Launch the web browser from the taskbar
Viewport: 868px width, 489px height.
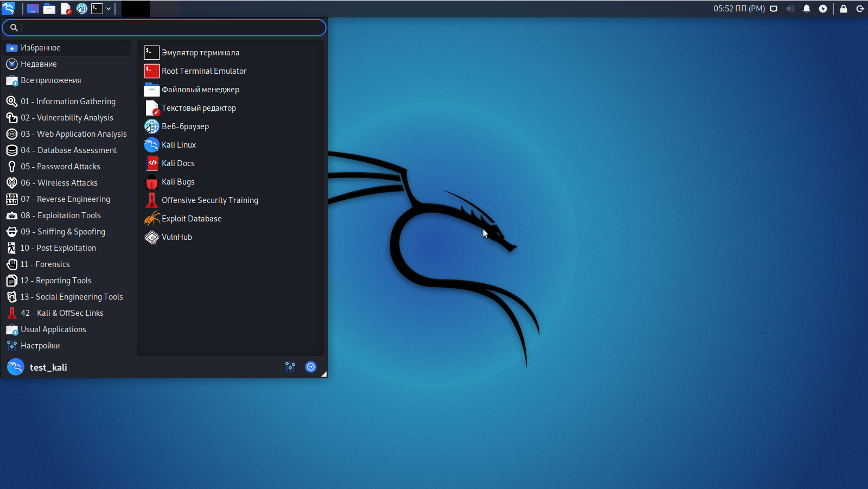pyautogui.click(x=82, y=9)
